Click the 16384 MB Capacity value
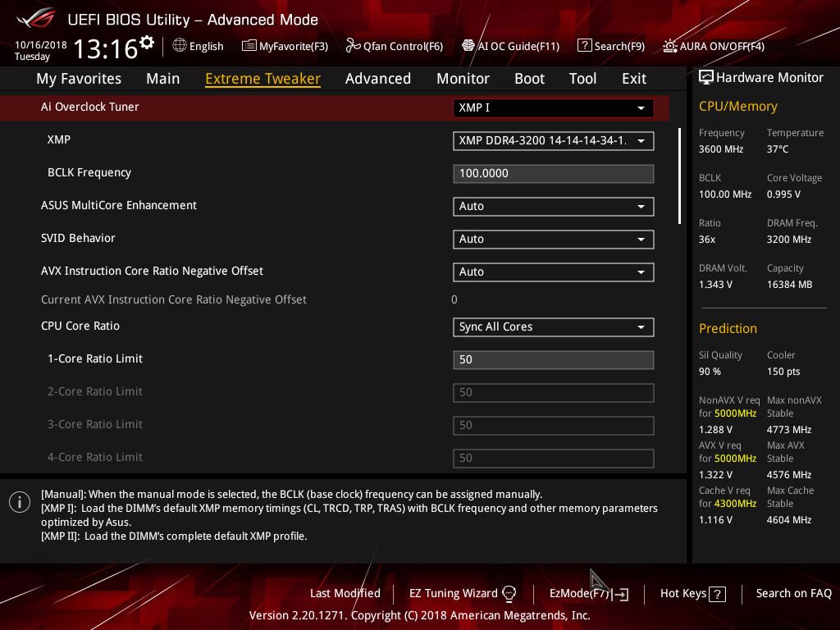 tap(790, 285)
